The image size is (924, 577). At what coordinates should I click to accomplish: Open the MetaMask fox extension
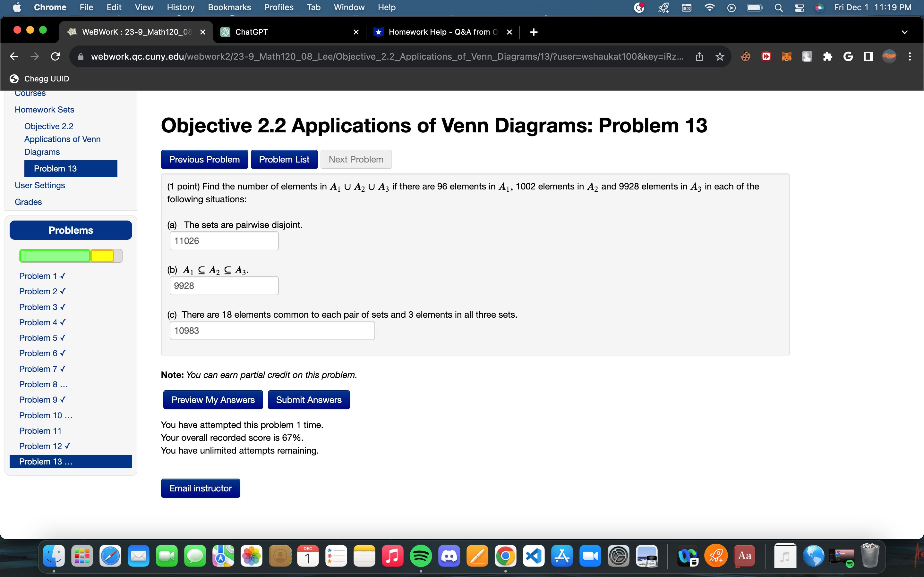pos(786,56)
